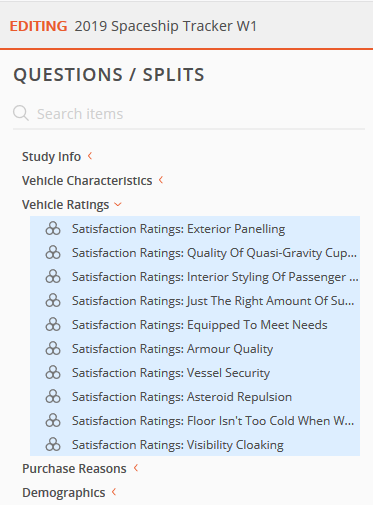
Task: Click the Quasi-Gravity Cup item's variable icon
Action: tap(53, 253)
